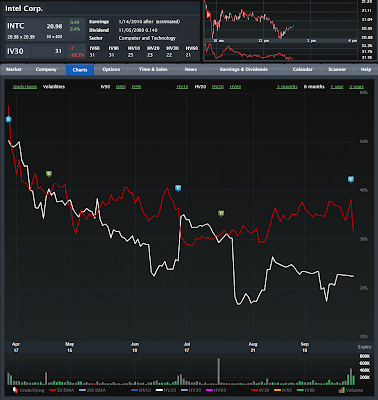
Task: Select the blue earnings marker near July
Action: pyautogui.click(x=178, y=188)
